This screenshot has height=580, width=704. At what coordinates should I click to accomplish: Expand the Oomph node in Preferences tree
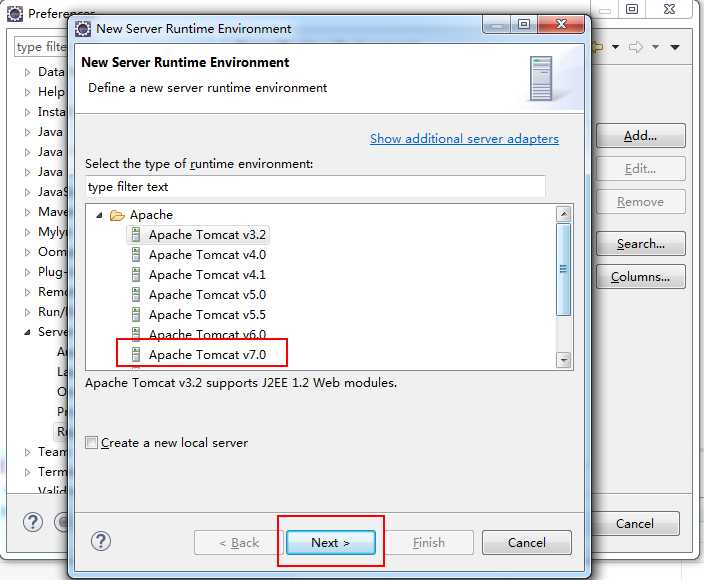pos(27,252)
